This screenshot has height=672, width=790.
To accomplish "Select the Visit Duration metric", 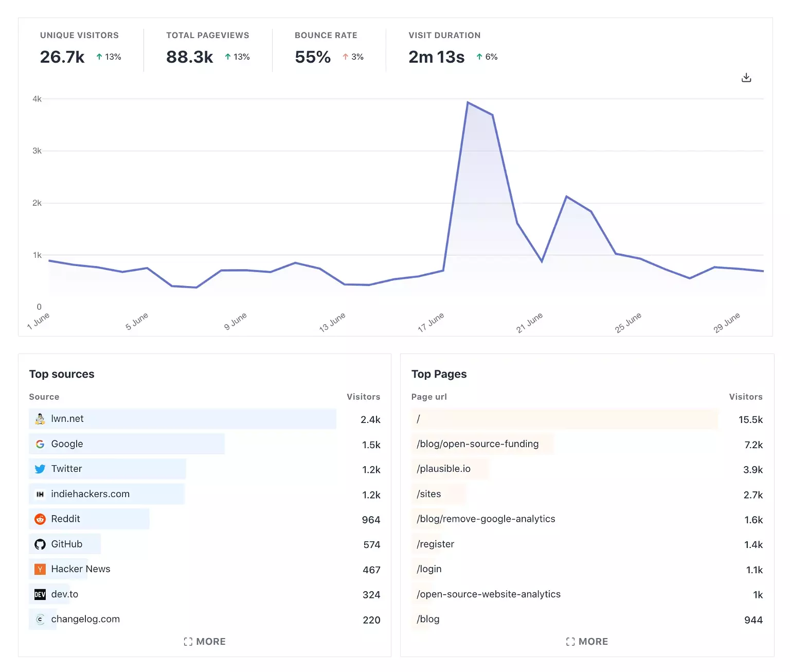I will coord(453,47).
